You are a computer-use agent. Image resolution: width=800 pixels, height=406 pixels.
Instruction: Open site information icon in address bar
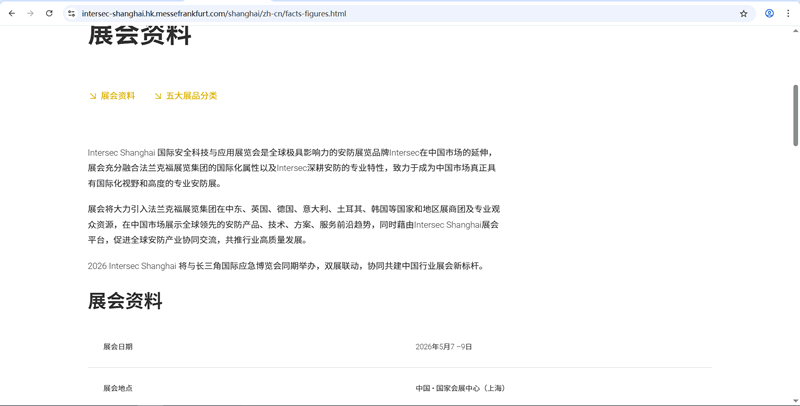click(x=71, y=14)
